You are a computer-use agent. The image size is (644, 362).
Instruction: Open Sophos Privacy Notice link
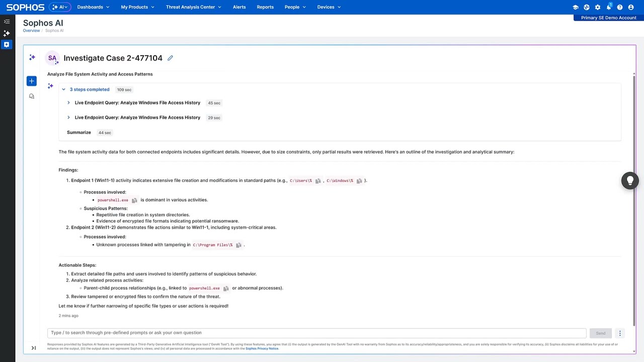[x=262, y=348]
